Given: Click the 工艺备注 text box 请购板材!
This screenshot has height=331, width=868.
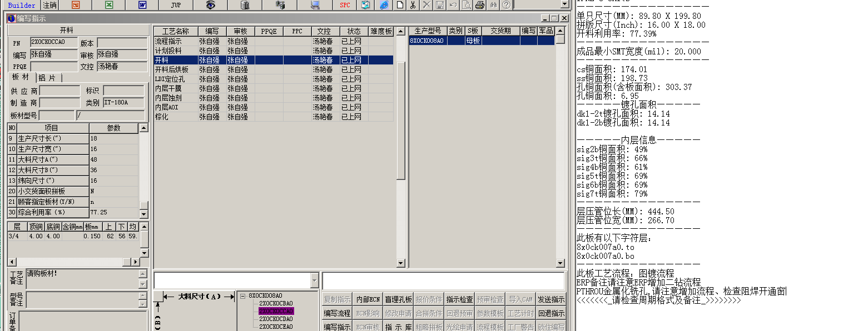Looking at the screenshot, I should coord(82,279).
